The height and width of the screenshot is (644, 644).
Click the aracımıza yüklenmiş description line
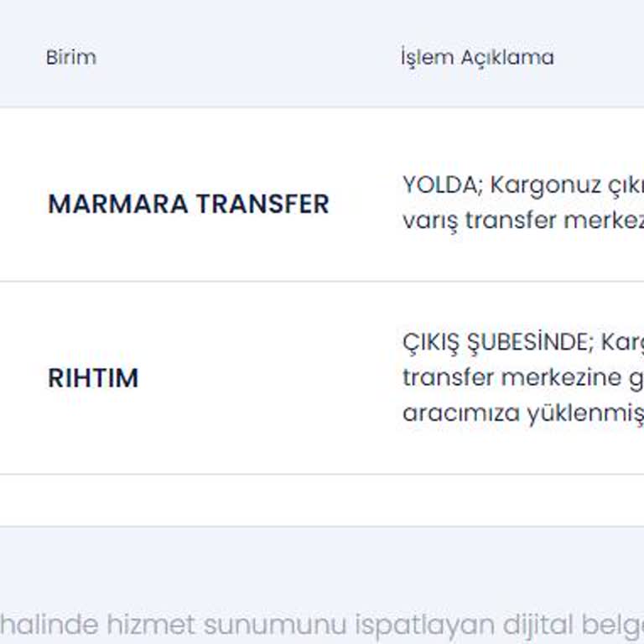pos(523,413)
